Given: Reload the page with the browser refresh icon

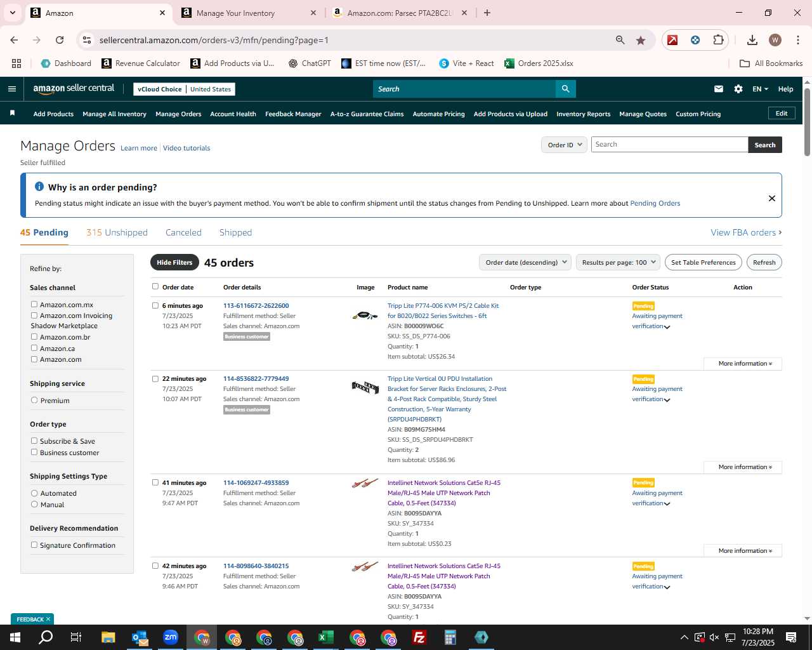Looking at the screenshot, I should 60,40.
